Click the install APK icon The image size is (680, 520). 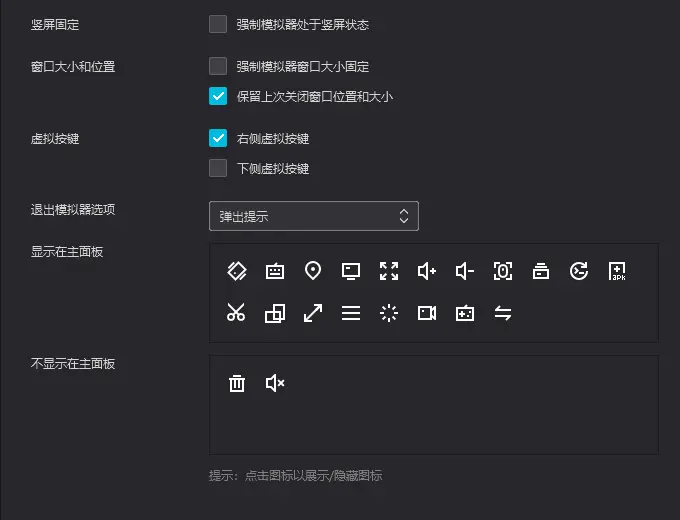click(617, 271)
